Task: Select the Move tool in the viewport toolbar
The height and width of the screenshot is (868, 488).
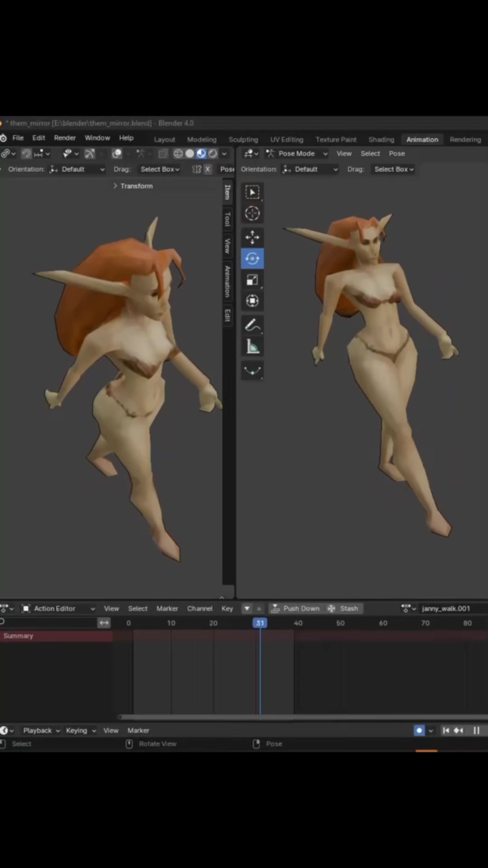Action: [252, 237]
